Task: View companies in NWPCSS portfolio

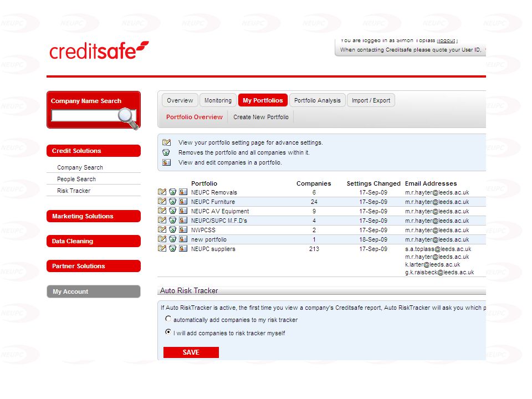Action: (183, 229)
